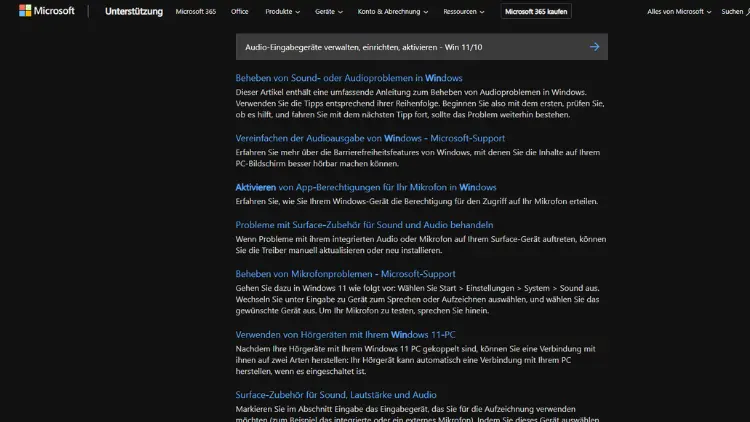Click text 'Wenn Probleme mit ihrem integrierten Audio'
Image resolution: width=750 pixels, height=422 pixels.
coord(420,244)
